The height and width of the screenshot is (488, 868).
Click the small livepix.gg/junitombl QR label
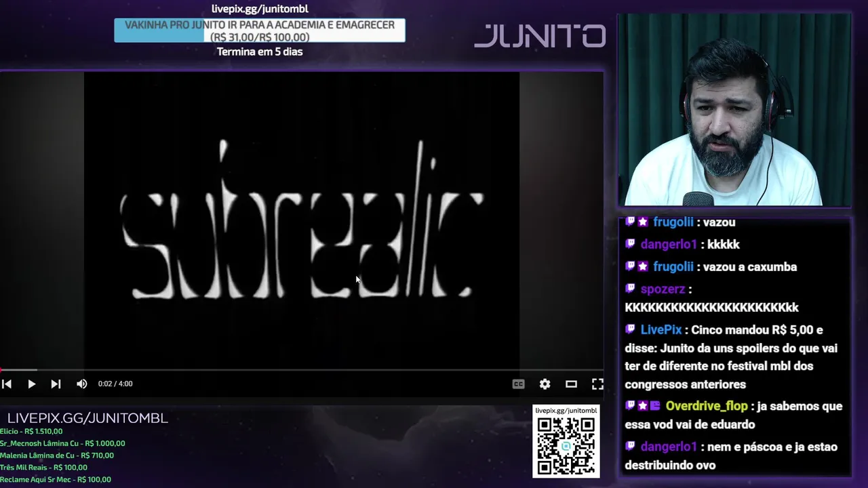click(x=566, y=411)
